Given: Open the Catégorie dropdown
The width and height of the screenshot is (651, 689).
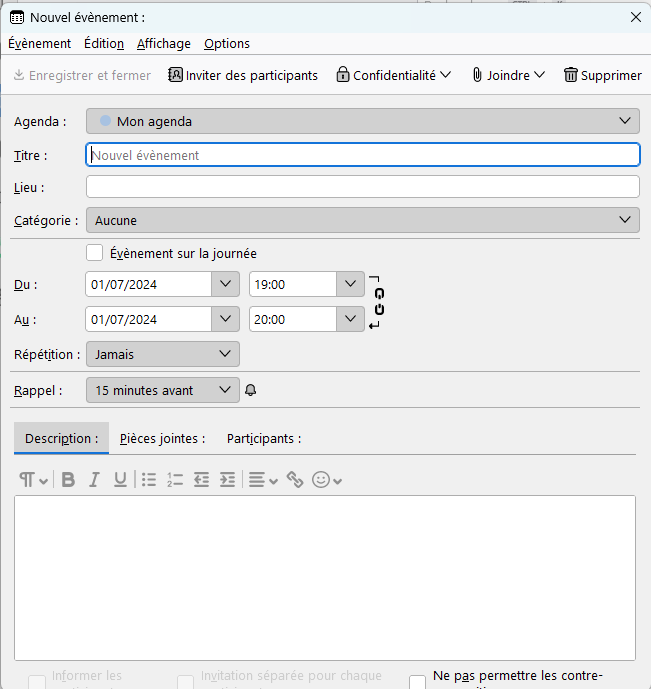Looking at the screenshot, I should [x=362, y=220].
